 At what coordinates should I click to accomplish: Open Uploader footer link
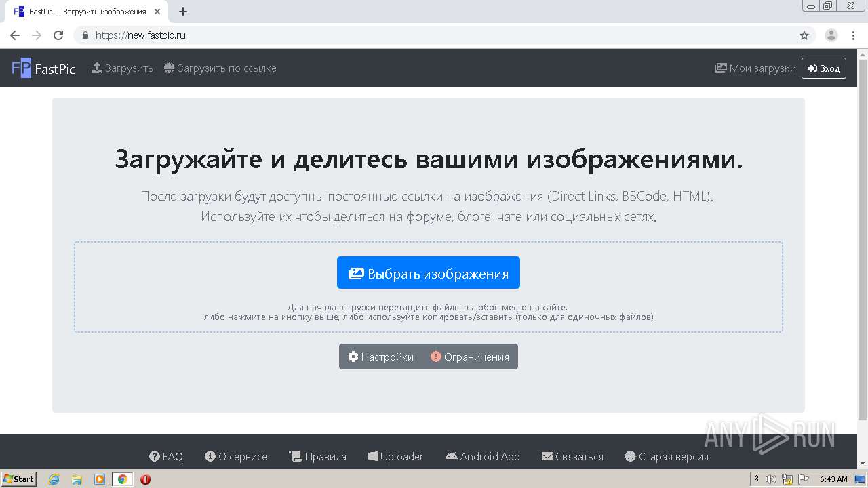tap(396, 457)
